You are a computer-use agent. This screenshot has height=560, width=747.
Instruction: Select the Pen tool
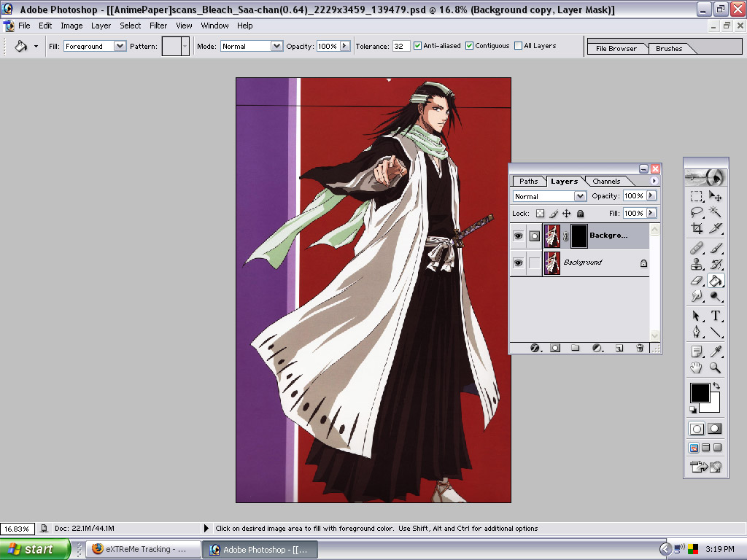[x=697, y=332]
